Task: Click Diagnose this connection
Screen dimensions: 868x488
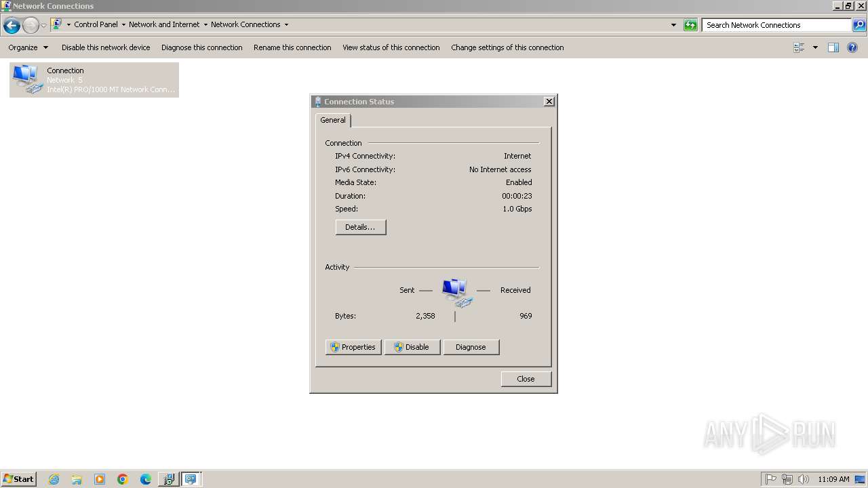Action: point(201,47)
